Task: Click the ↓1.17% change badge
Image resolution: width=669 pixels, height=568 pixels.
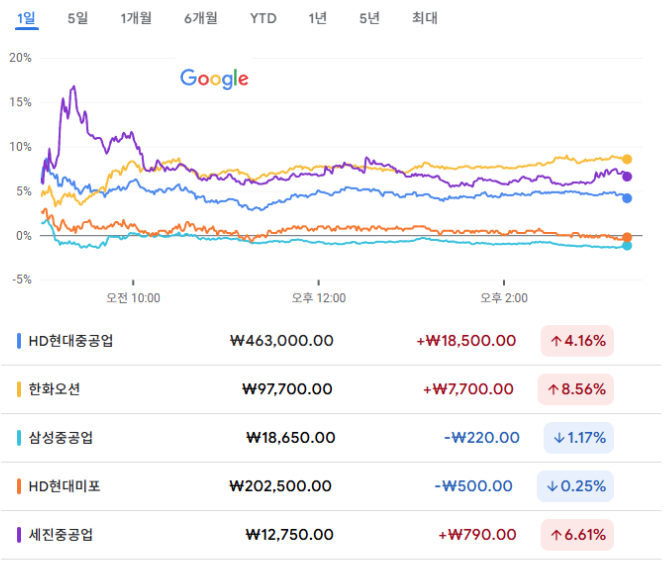Action: click(579, 438)
